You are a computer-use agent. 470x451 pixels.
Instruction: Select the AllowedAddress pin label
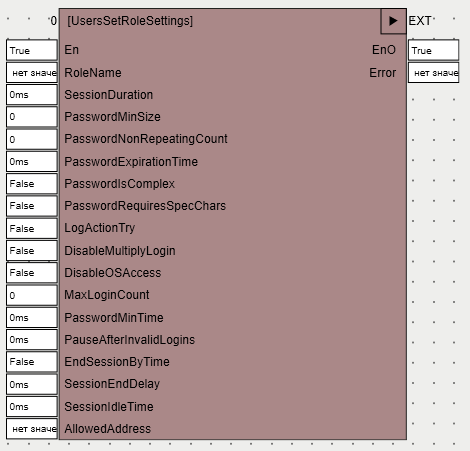(x=108, y=429)
